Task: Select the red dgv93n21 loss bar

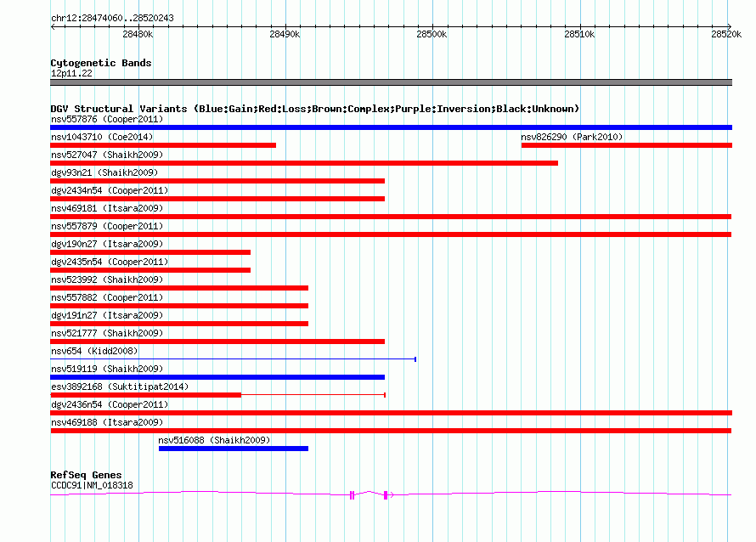Action: (x=217, y=181)
